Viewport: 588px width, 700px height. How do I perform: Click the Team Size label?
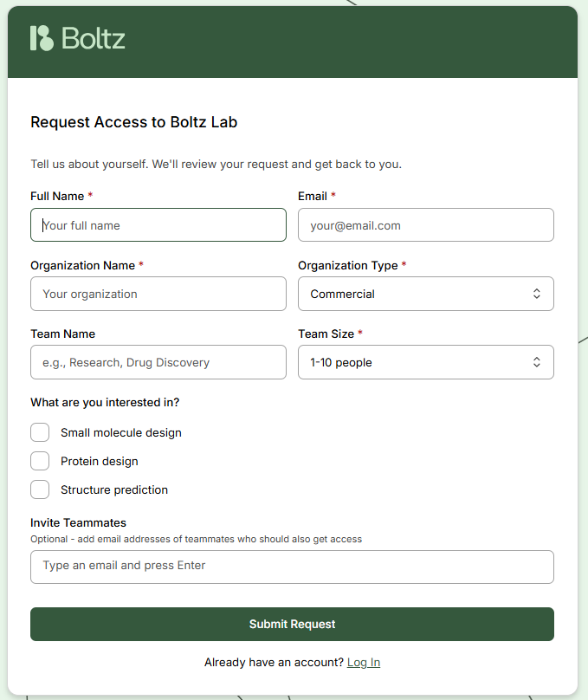326,334
